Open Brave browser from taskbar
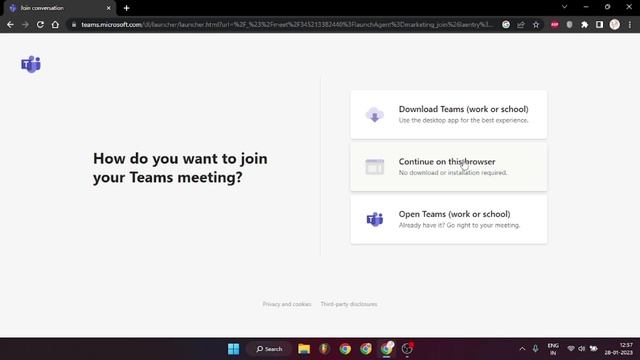This screenshot has width=640, height=360. point(324,349)
